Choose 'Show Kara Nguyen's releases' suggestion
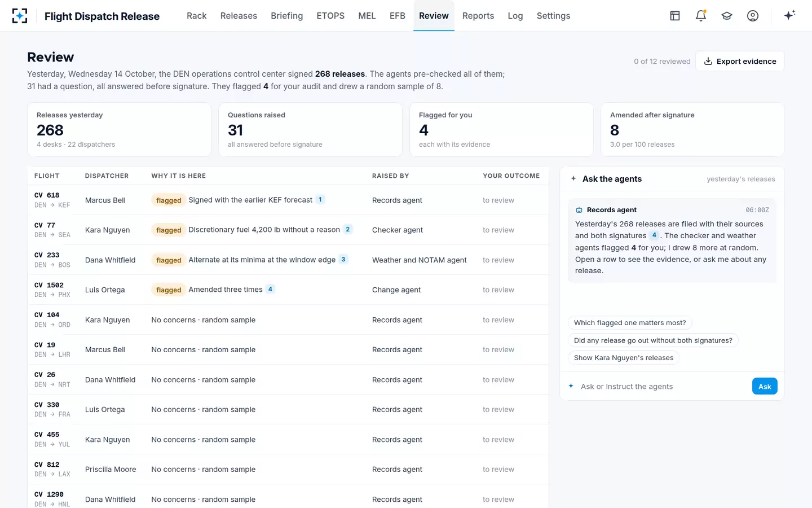Viewport: 812px width, 508px height. click(x=624, y=358)
